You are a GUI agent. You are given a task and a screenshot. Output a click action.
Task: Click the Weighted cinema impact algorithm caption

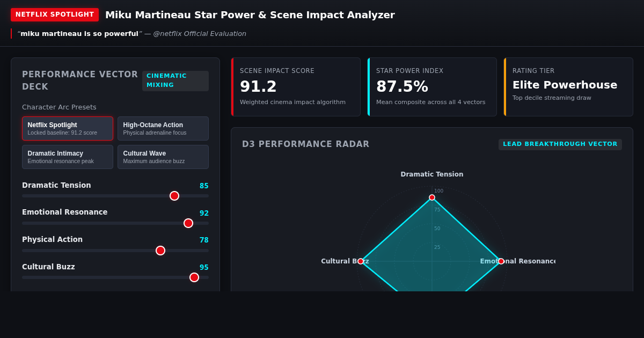pos(292,102)
